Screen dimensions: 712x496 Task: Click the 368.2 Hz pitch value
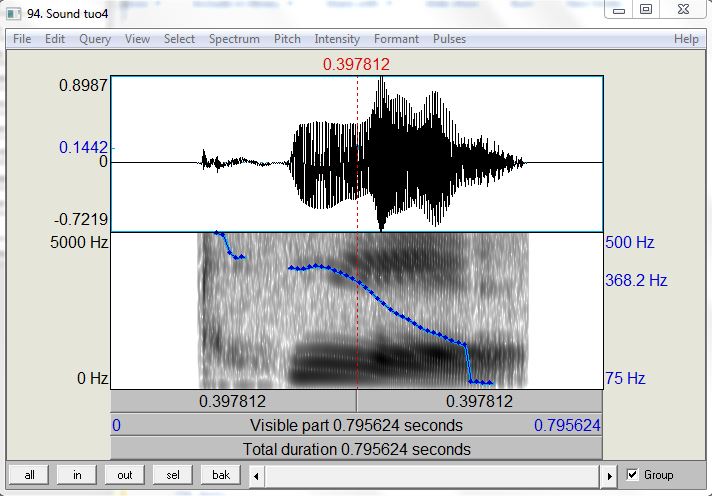636,280
